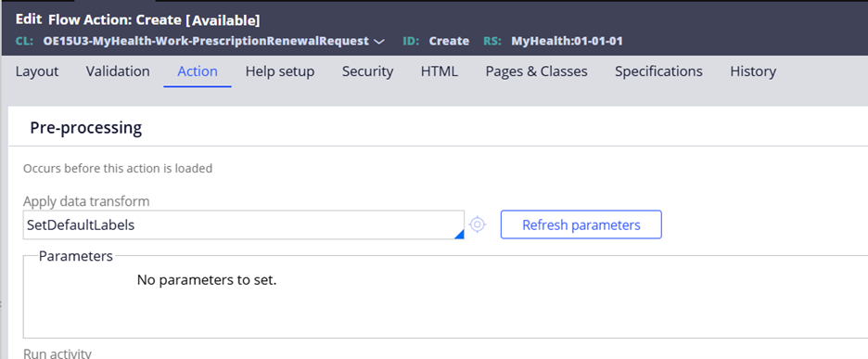View the Specifications tab
868x359 pixels.
tap(658, 71)
